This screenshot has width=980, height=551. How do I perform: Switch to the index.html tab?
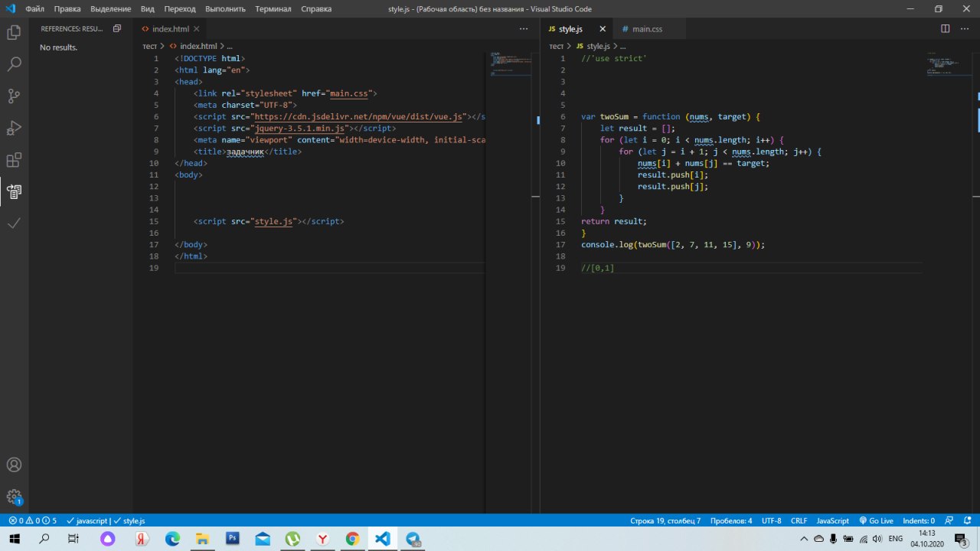coord(169,29)
